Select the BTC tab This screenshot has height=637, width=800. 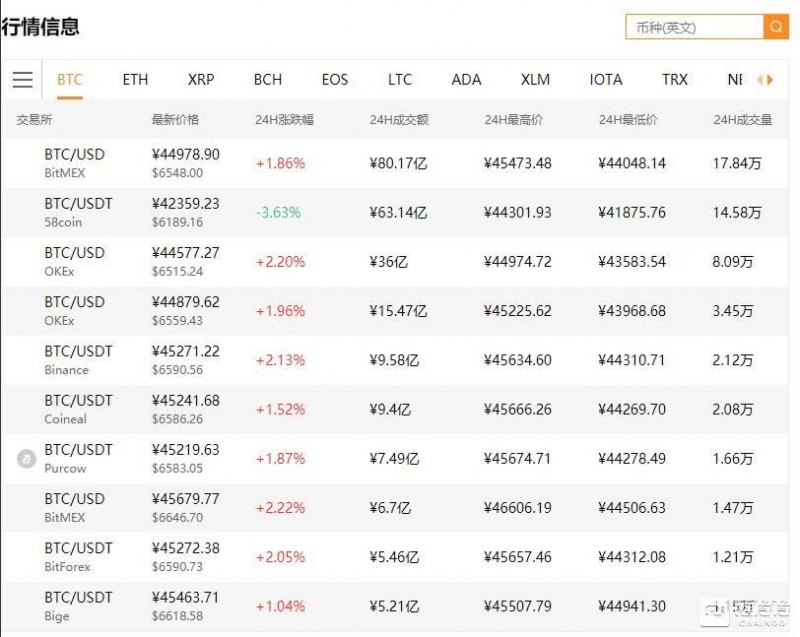69,80
